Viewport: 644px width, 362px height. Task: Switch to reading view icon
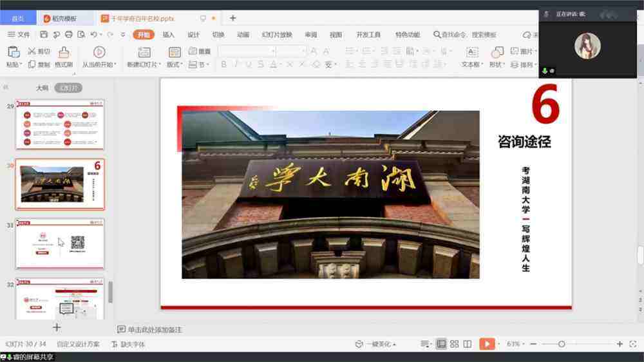pos(468,345)
